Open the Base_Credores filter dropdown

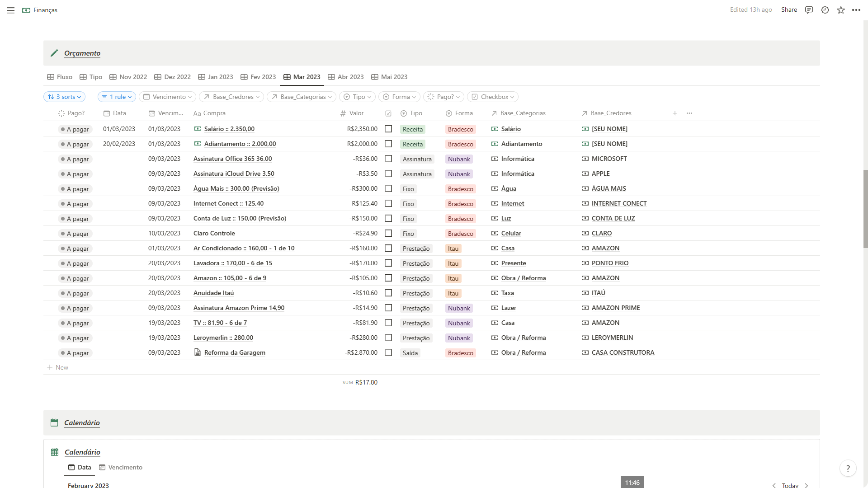231,97
